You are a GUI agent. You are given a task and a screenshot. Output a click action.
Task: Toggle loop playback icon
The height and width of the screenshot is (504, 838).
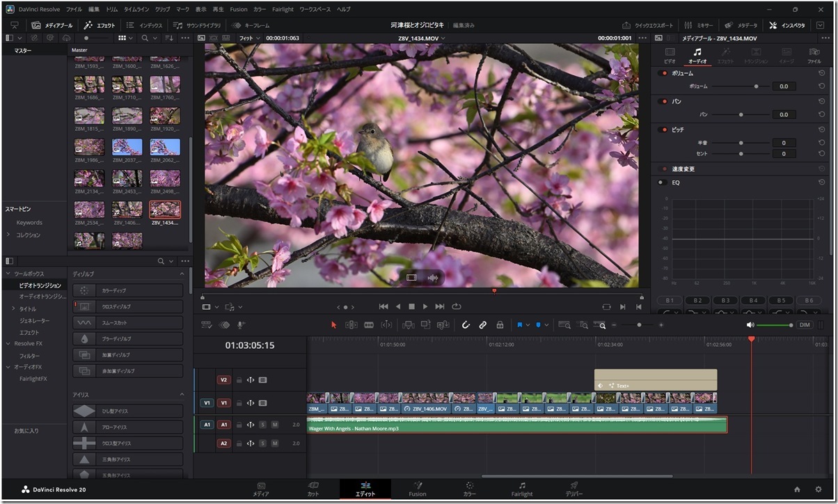(457, 306)
